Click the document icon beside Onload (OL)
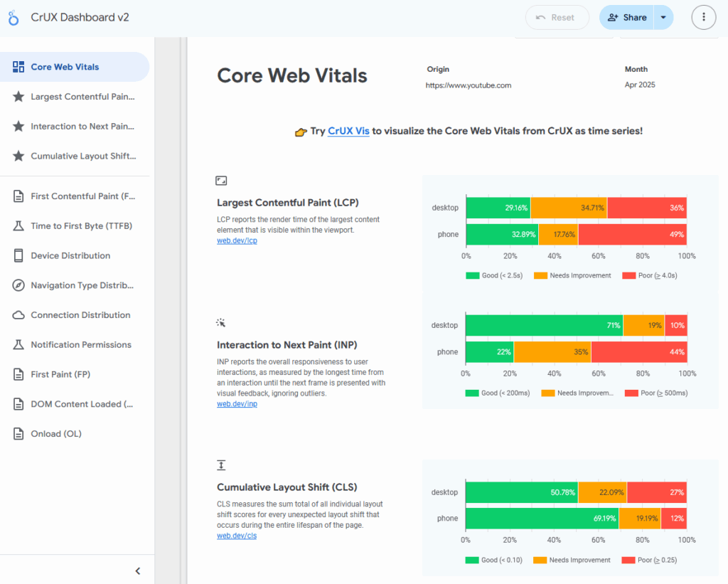This screenshot has width=728, height=584. tap(18, 434)
